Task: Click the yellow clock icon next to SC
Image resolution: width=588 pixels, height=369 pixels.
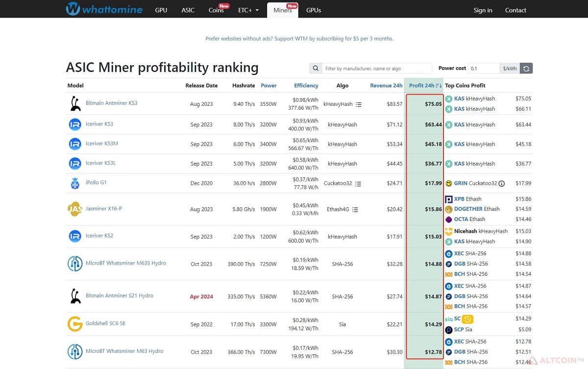Action: point(468,319)
